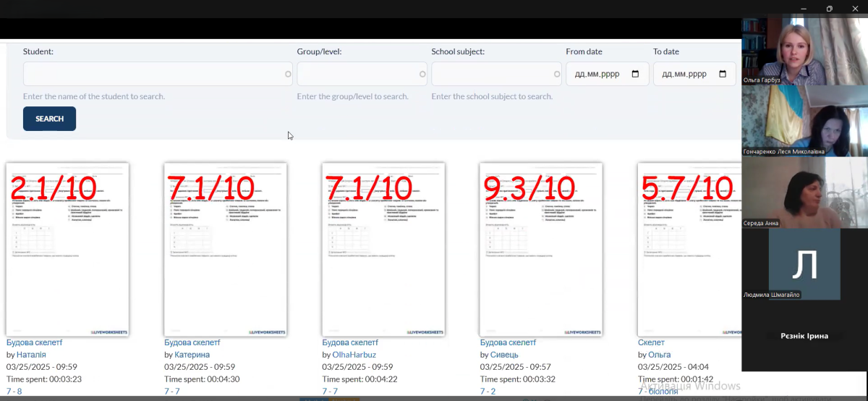Open the School subject search combo box
The image size is (868, 401).
492,74
